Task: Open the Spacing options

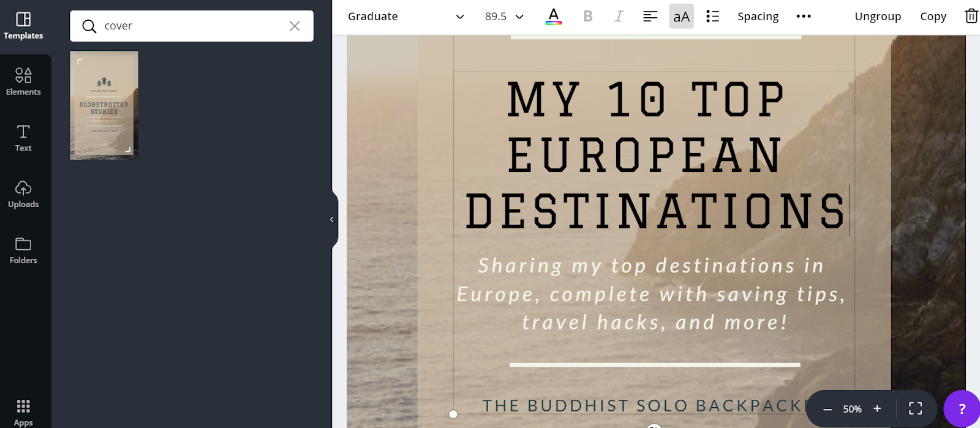Action: pyautogui.click(x=758, y=17)
